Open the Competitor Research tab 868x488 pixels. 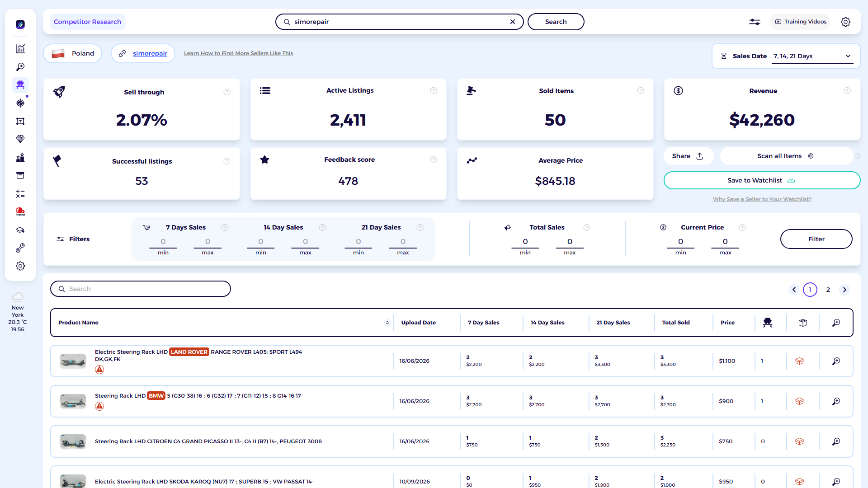87,22
